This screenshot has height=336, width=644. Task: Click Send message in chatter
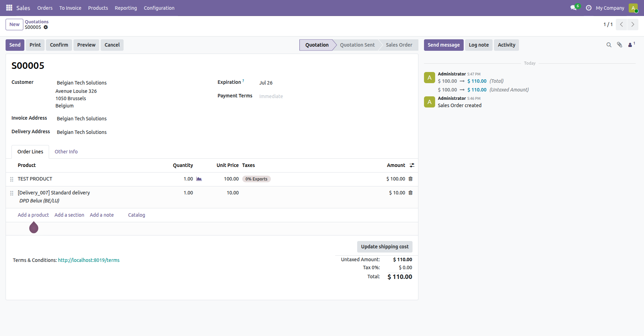coord(443,45)
